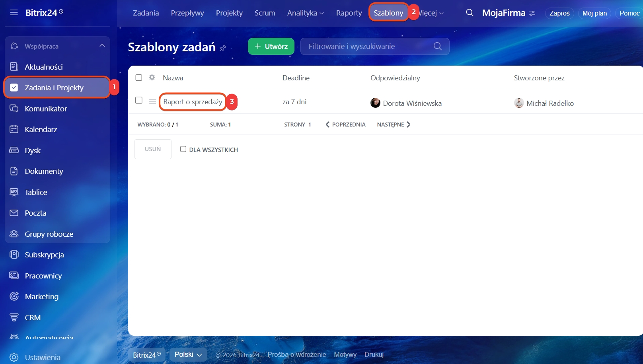Viewport: 643px width, 364px height.
Task: Click the Aktualności sidebar icon
Action: (x=14, y=66)
